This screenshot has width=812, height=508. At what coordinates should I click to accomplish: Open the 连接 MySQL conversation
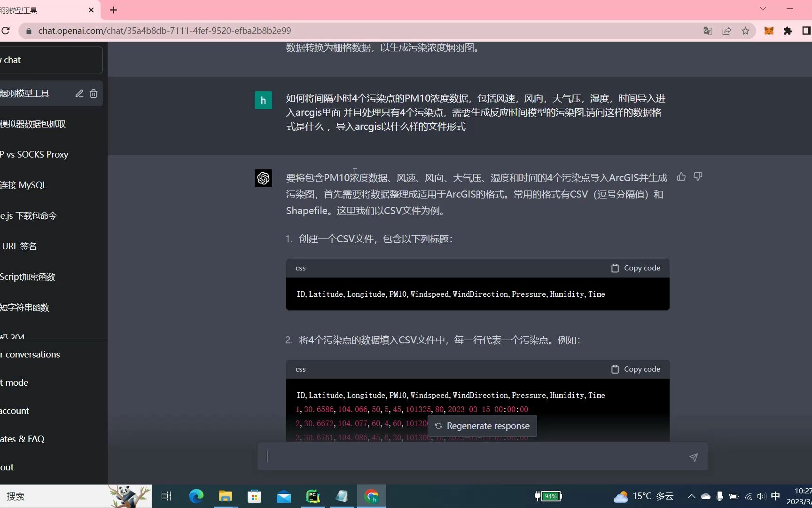coord(23,185)
